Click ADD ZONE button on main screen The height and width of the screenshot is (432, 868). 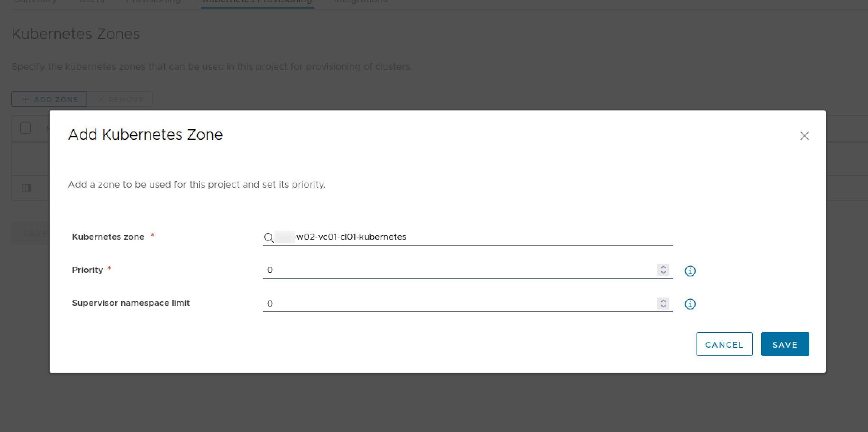(49, 99)
